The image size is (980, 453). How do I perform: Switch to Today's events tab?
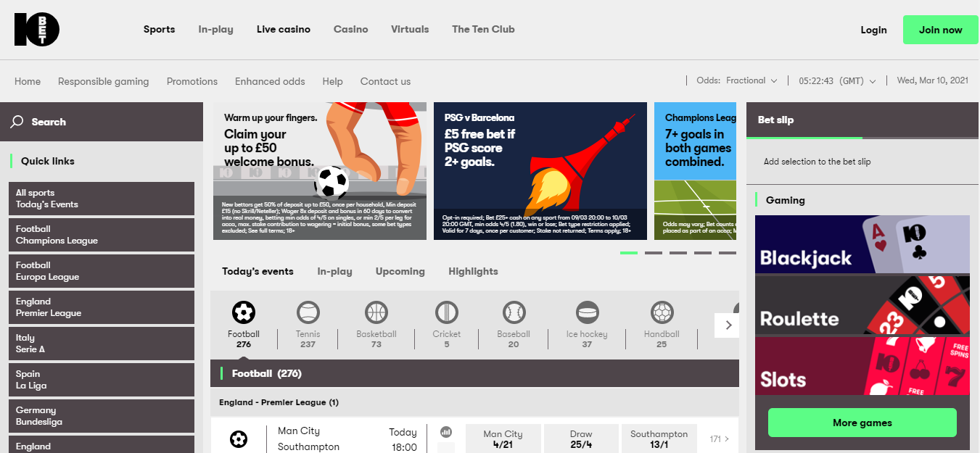coord(258,271)
